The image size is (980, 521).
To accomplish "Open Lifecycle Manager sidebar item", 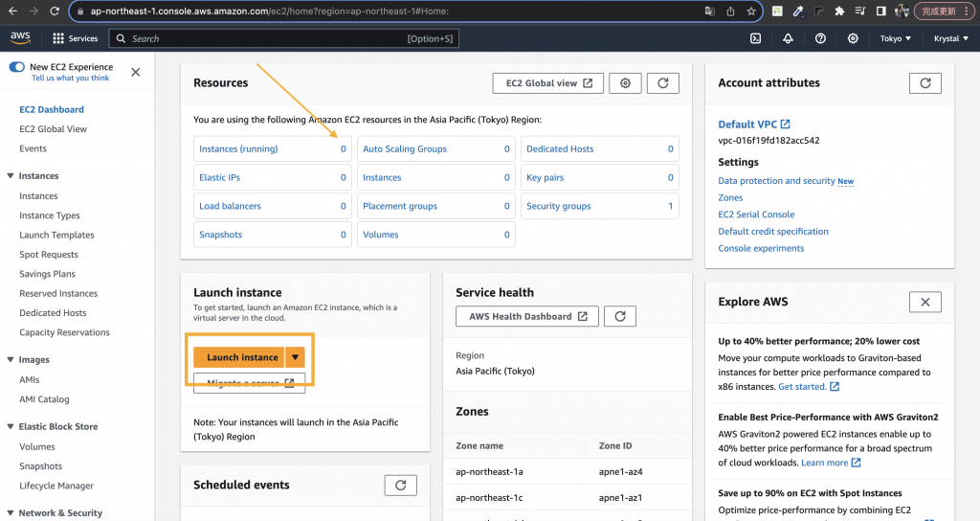I will tap(56, 486).
